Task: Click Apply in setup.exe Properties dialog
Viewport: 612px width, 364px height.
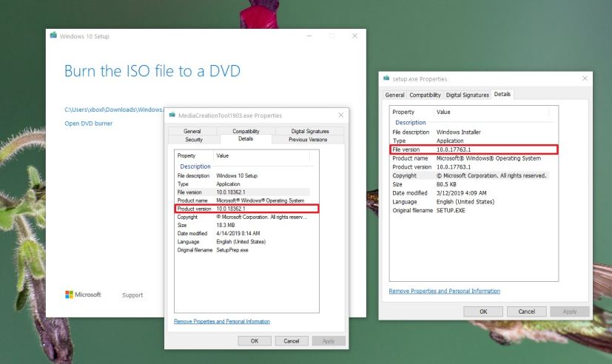Action: pyautogui.click(x=570, y=311)
